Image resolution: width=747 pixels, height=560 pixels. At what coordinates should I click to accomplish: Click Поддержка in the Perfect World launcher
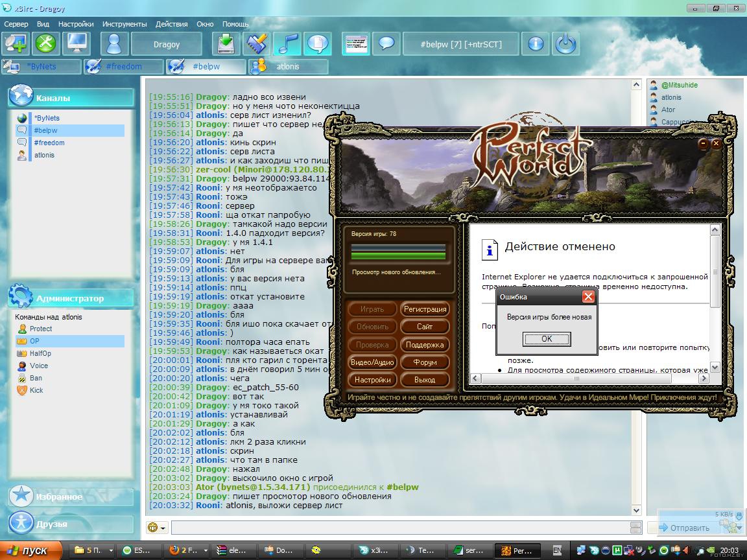click(x=425, y=345)
